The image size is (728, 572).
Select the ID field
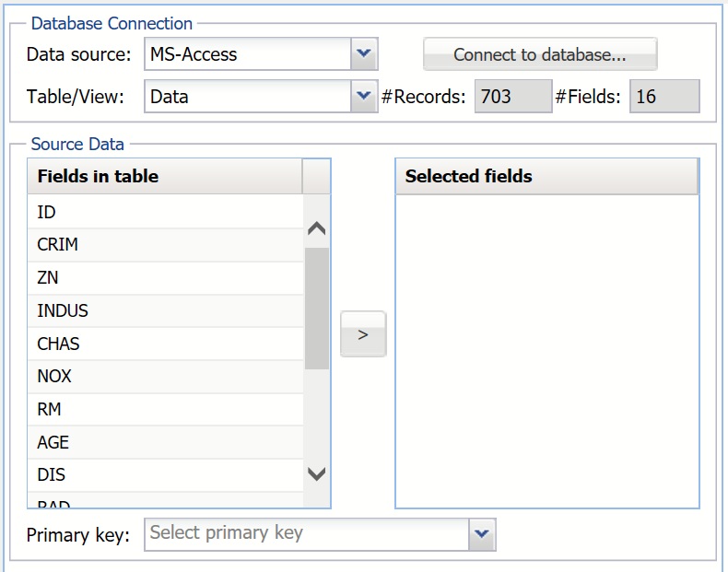tap(166, 212)
